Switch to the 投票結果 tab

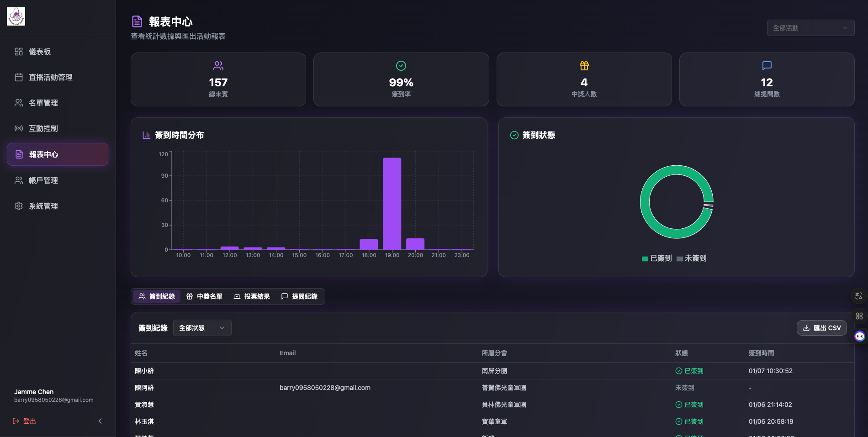[252, 296]
